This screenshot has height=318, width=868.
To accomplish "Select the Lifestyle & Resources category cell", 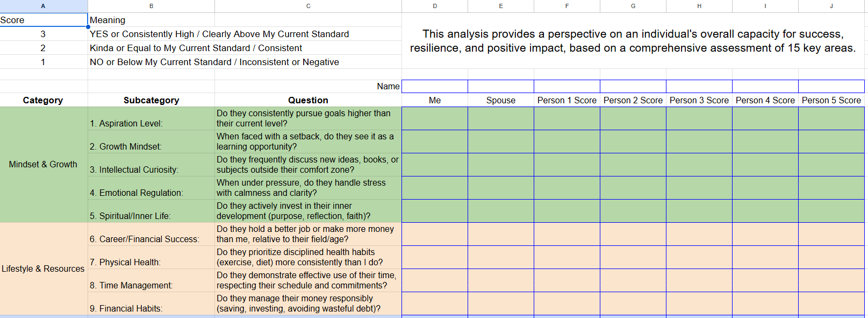I will pos(43,268).
